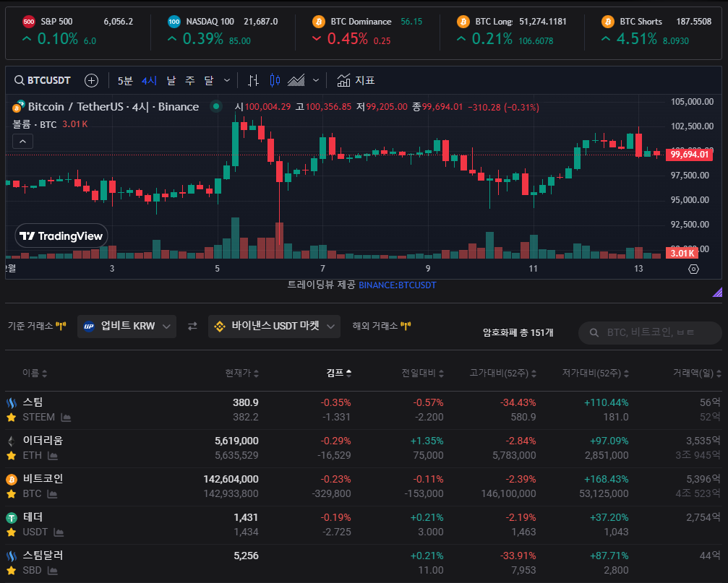This screenshot has height=583, width=728.
Task: Open the timeframe dropdown arrow
Action: (x=227, y=80)
